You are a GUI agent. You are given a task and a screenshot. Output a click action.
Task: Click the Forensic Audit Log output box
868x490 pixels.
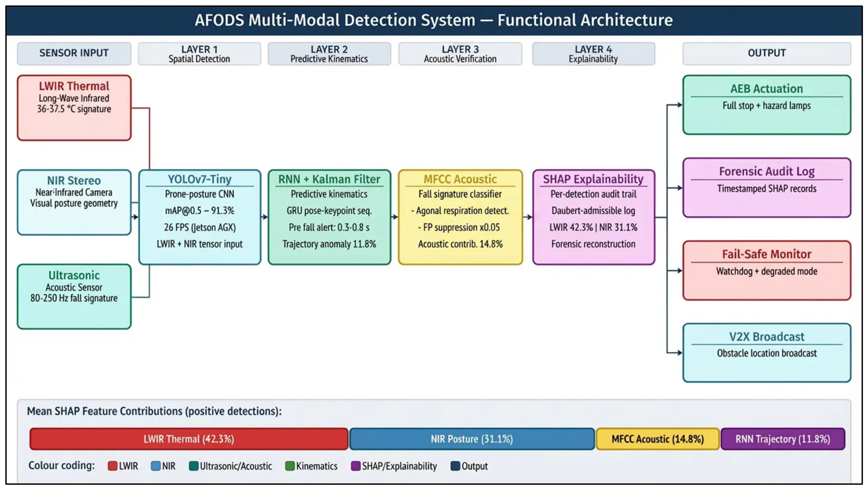point(767,188)
